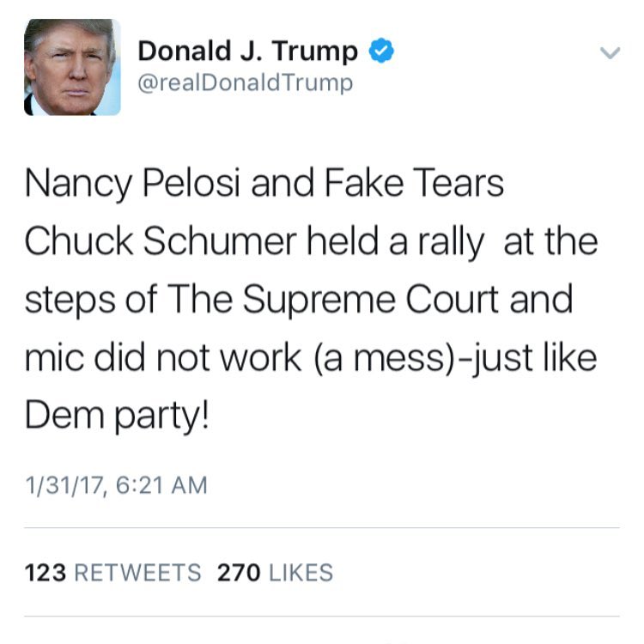Tap the display name Donald J. Trump
644x644 pixels.
point(247,51)
